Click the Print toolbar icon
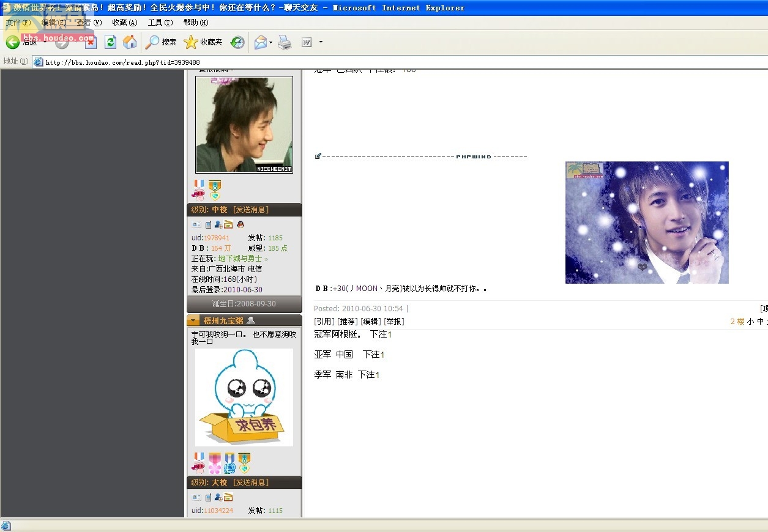 (285, 42)
